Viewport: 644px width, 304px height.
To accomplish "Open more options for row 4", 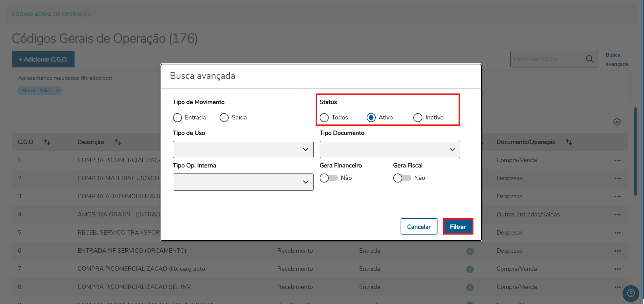I will (617, 215).
